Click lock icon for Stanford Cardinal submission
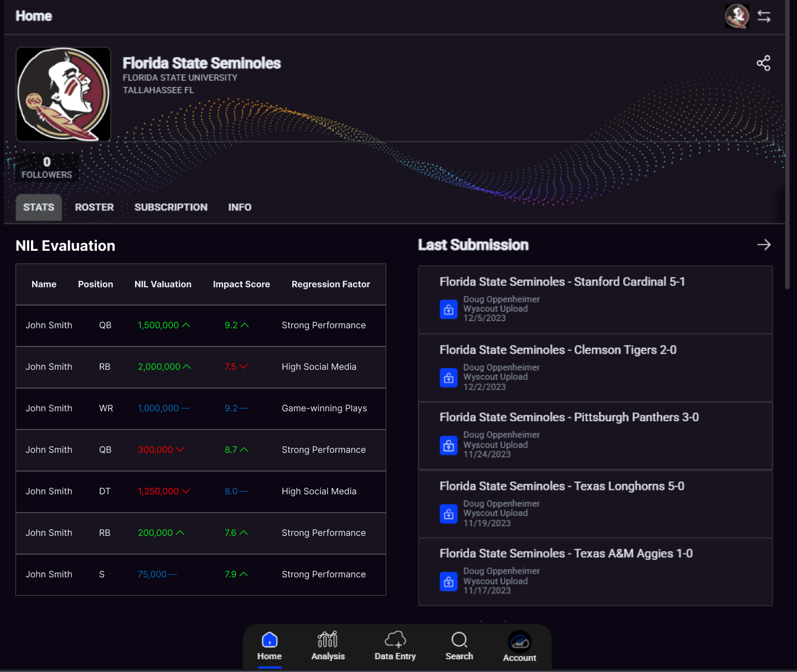The image size is (797, 672). [x=449, y=309]
